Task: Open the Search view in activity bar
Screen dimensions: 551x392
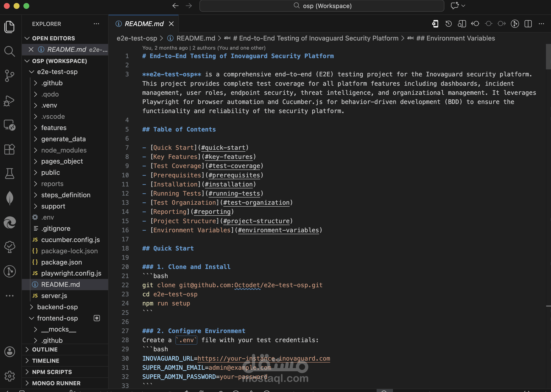Action: click(x=9, y=51)
